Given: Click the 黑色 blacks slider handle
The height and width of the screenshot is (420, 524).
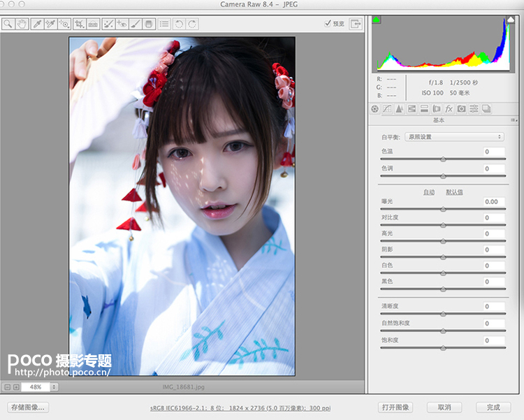Looking at the screenshot, I should 443,289.
